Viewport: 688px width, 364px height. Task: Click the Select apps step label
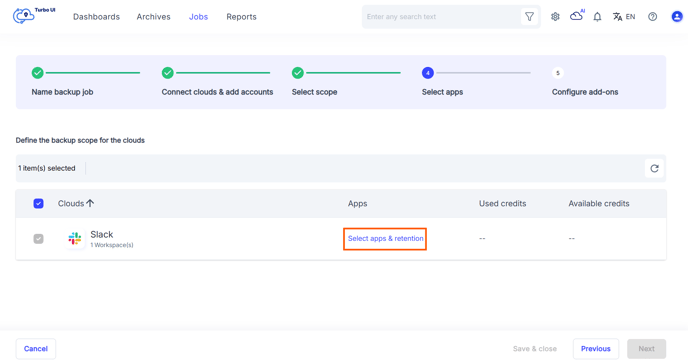tap(442, 92)
